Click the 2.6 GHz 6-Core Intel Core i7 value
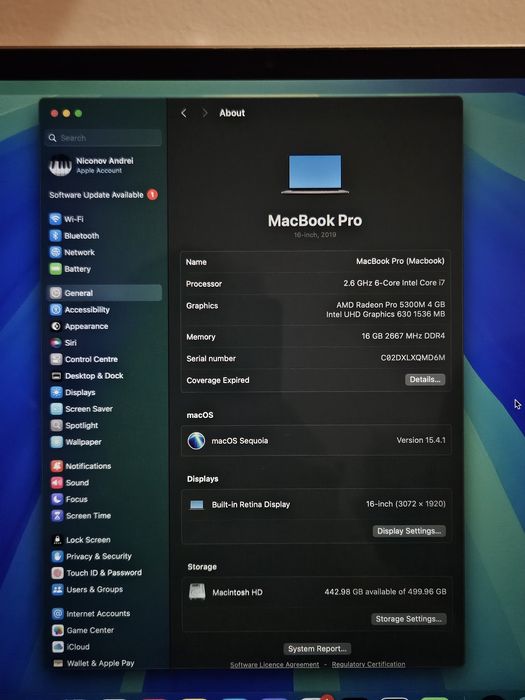Viewport: 525px width, 700px height. point(394,283)
